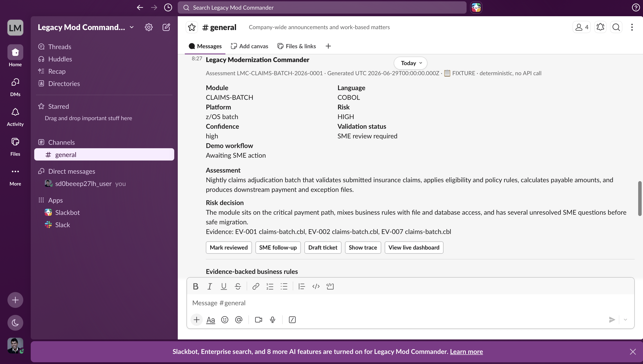Screen dimensions: 643x364
Task: Open Threads in the sidebar
Action: click(104, 47)
